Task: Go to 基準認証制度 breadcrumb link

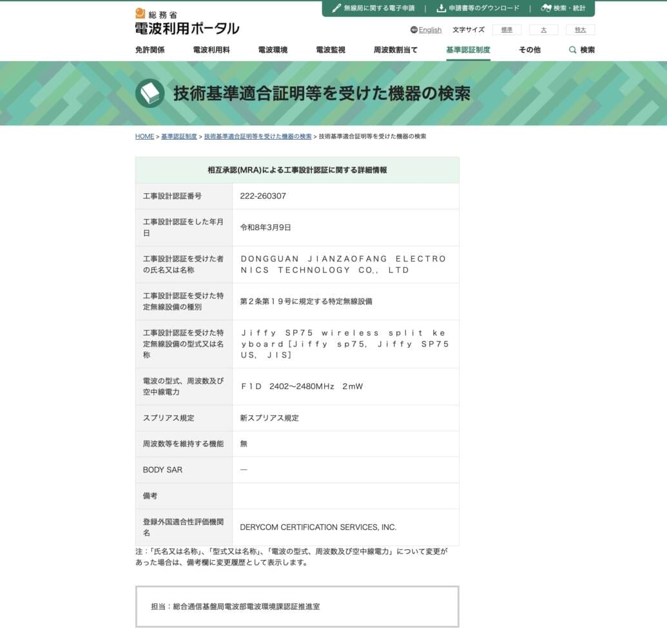Action: [179, 137]
